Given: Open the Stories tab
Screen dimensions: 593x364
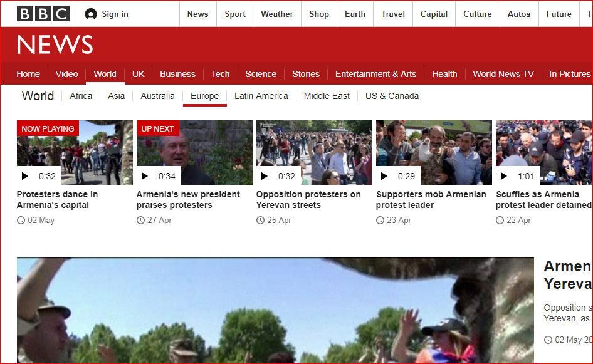Looking at the screenshot, I should (x=306, y=74).
